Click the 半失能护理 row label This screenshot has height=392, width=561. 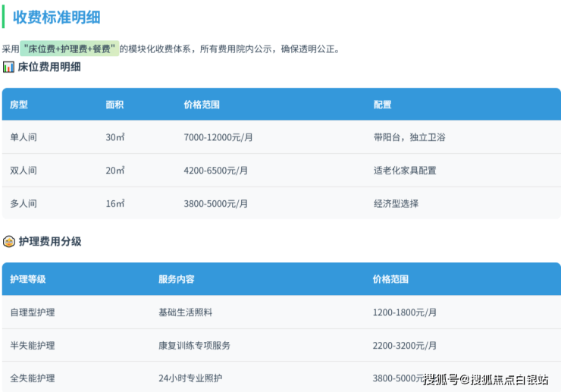click(33, 345)
